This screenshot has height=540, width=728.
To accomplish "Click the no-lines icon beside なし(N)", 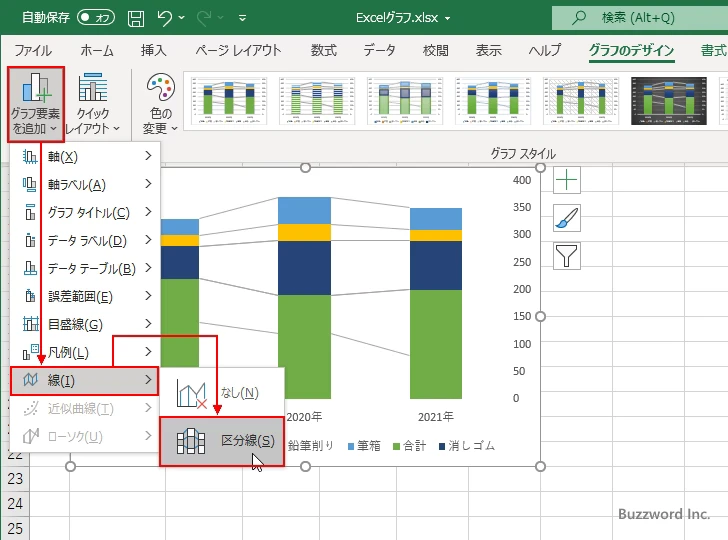I will coord(191,395).
